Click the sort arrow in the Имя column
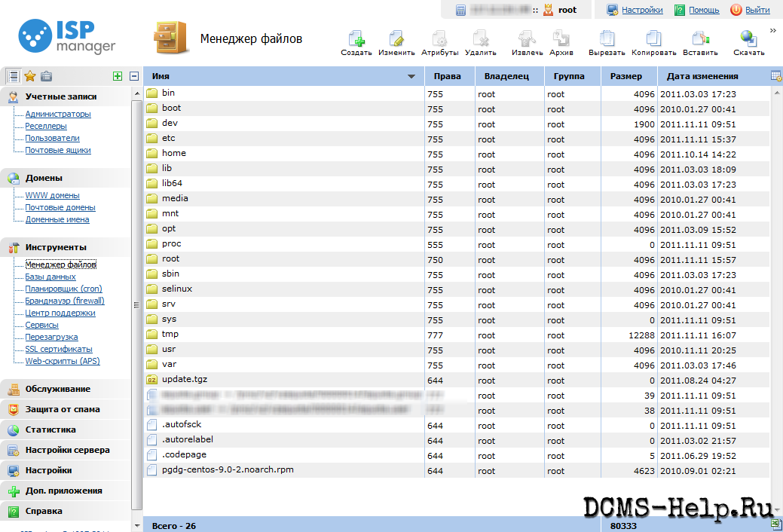This screenshot has height=532, width=783. tap(411, 77)
